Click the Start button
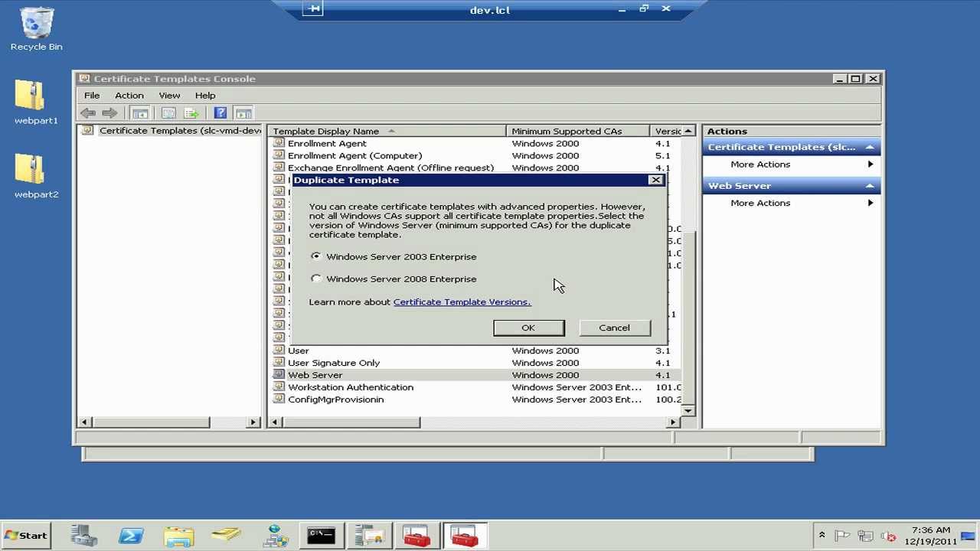 coord(28,536)
